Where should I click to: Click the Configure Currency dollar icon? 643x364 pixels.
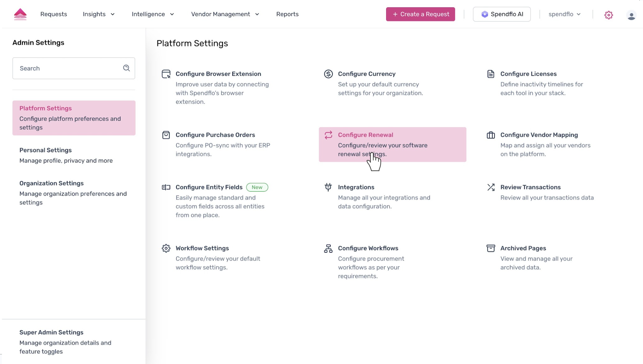coord(328,74)
